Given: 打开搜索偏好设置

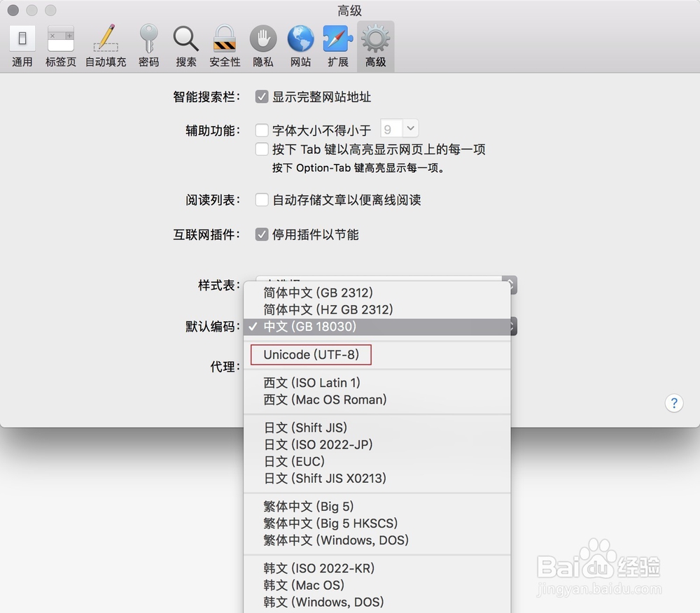Looking at the screenshot, I should [185, 44].
